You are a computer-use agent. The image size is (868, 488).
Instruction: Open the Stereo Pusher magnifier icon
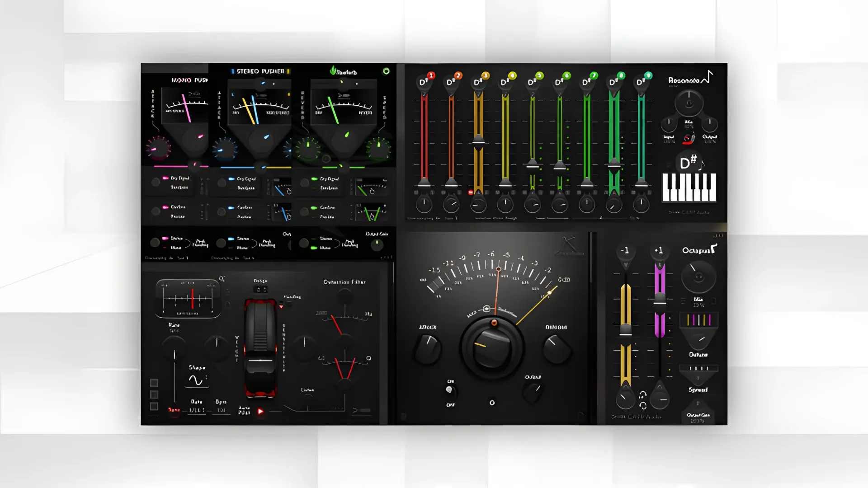coord(222,278)
